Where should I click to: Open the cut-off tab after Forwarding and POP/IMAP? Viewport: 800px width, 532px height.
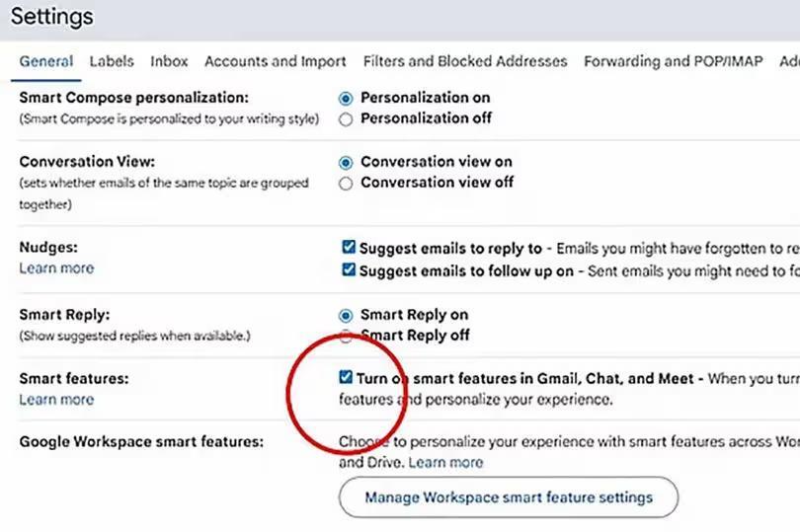coord(789,61)
